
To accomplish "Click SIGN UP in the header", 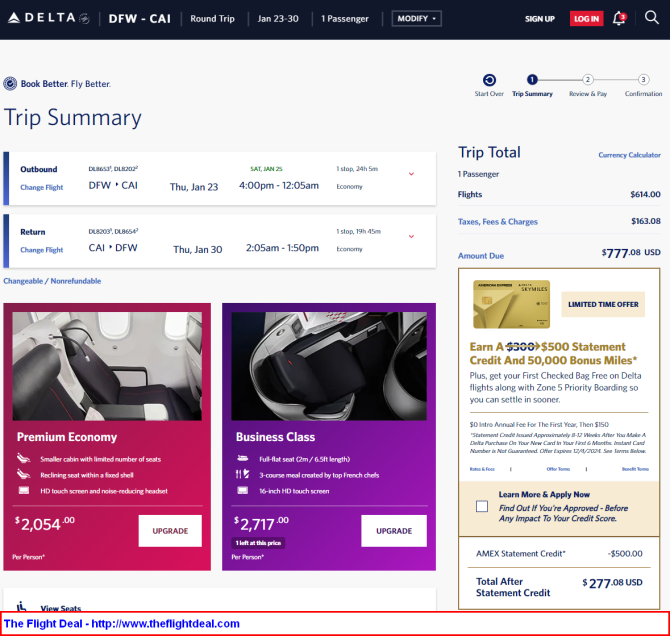I will point(540,19).
